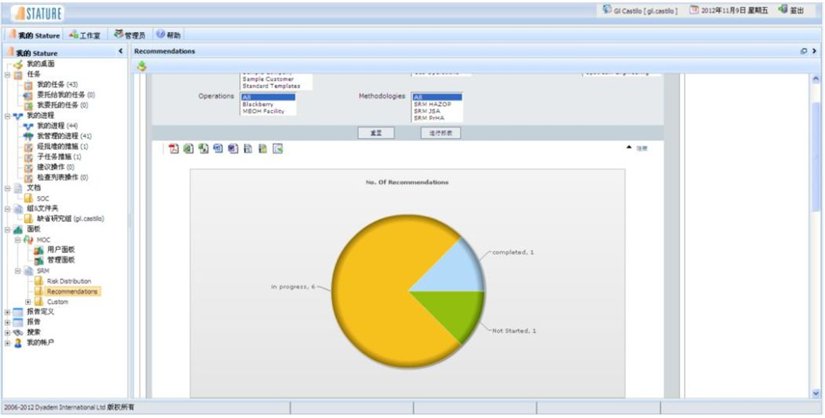Image resolution: width=825 pixels, height=418 pixels.
Task: Export report to Excel icon, second in row
Action: click(x=188, y=149)
